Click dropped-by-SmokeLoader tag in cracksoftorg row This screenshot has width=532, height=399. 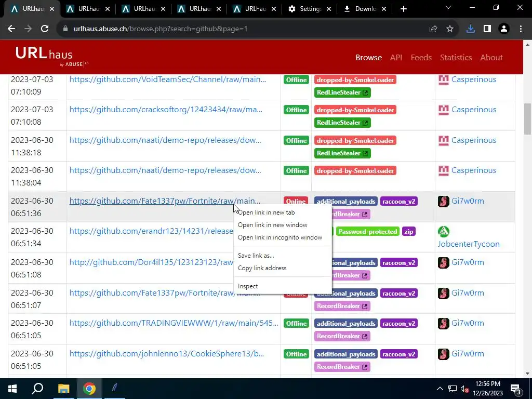coord(355,110)
